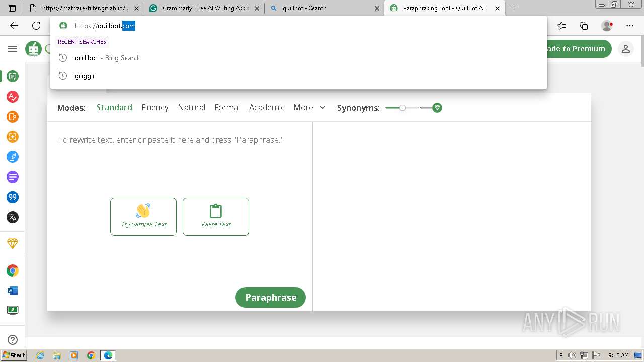Choose the 'quillbot - Bing Search' suggestion

pos(299,58)
